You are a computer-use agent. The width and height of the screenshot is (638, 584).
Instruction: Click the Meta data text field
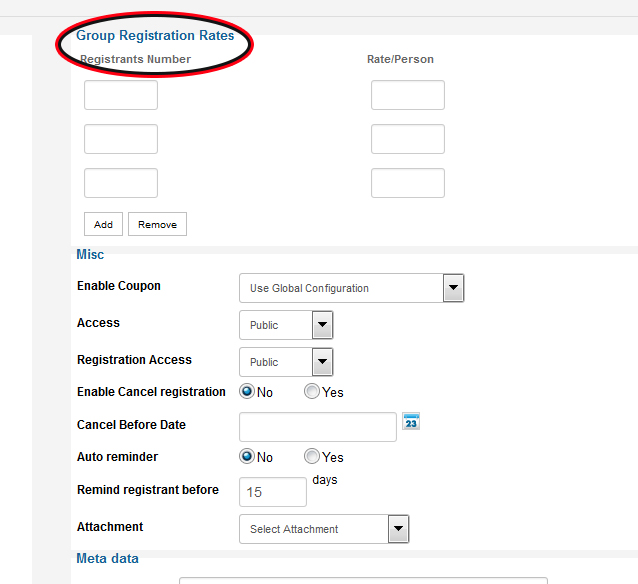[x=363, y=579]
